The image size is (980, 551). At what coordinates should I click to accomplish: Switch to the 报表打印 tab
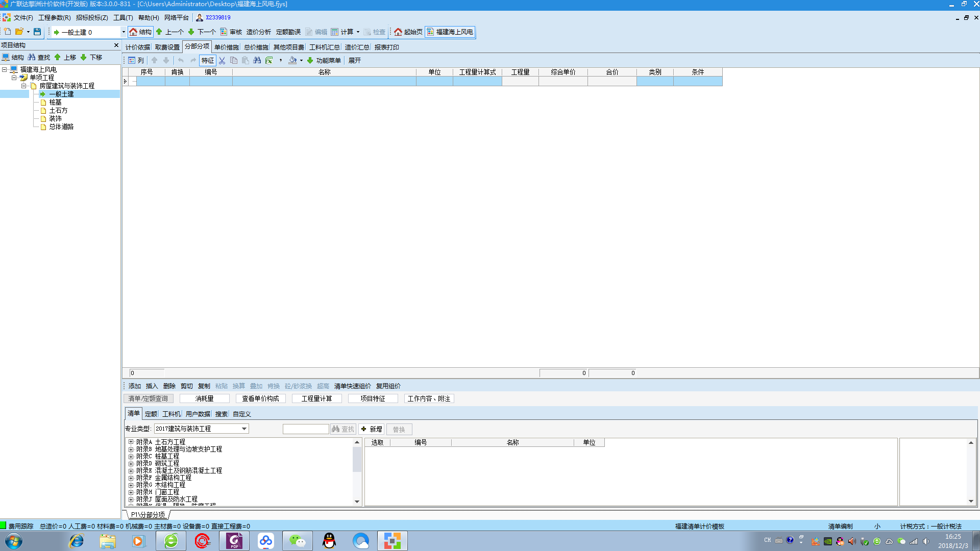coord(387,47)
